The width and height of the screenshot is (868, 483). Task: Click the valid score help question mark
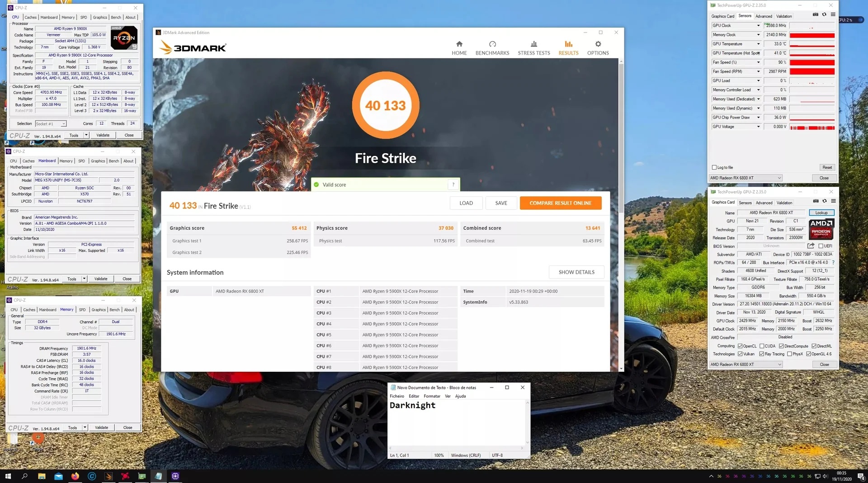(453, 185)
